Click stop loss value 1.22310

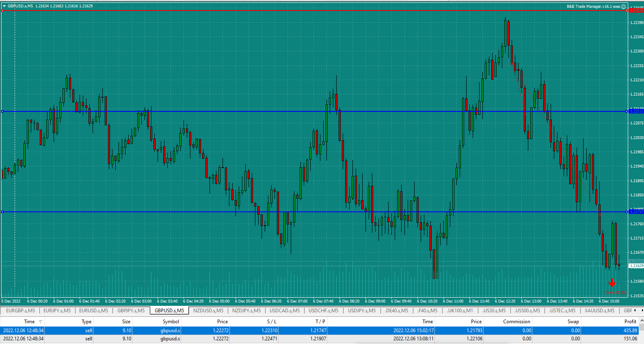tap(270, 331)
